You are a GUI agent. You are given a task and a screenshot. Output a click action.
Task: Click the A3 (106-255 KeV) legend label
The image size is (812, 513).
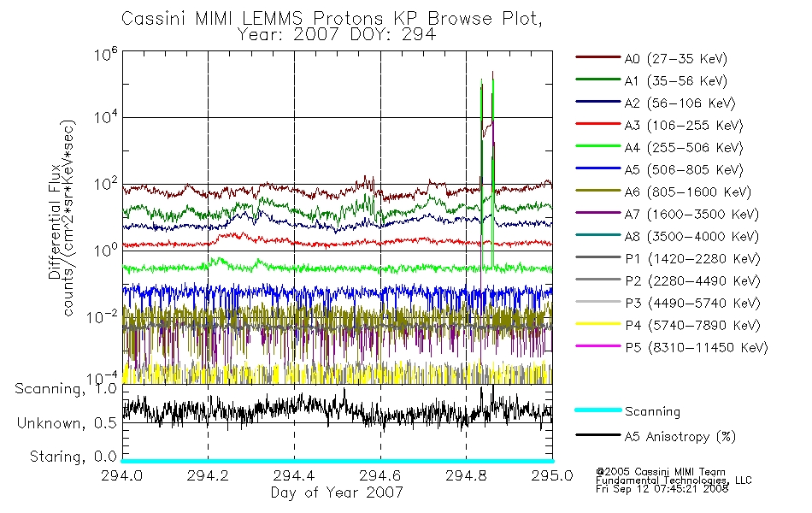click(684, 126)
